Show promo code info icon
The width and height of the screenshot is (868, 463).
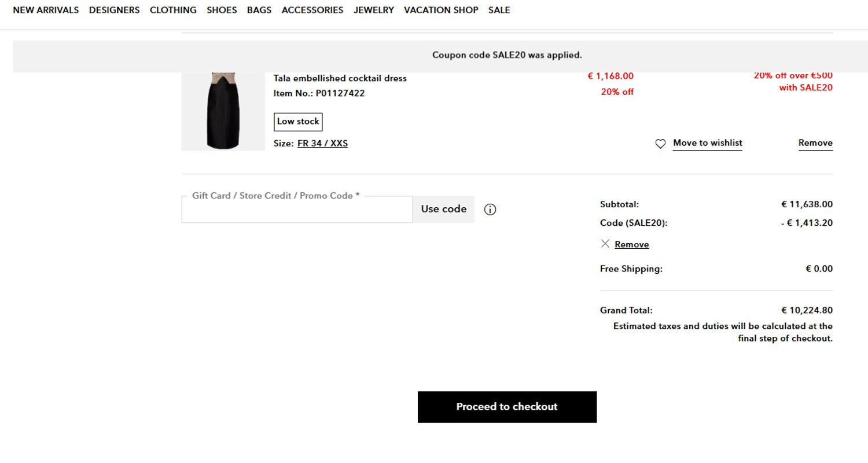click(490, 210)
